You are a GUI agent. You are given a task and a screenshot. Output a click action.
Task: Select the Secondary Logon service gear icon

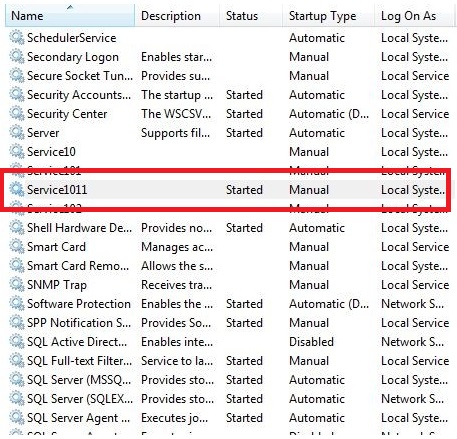tap(16, 56)
